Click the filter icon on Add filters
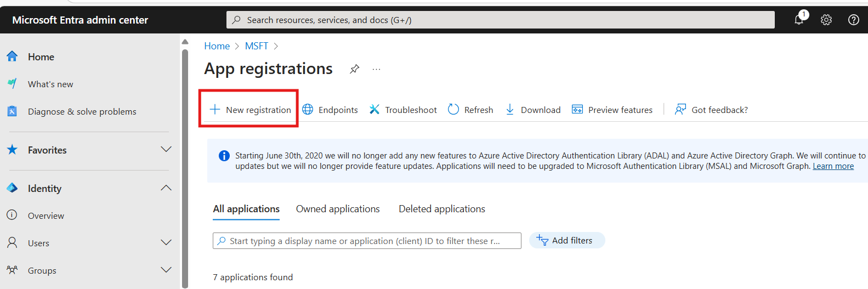Screen dimensions: 868x289 542,240
